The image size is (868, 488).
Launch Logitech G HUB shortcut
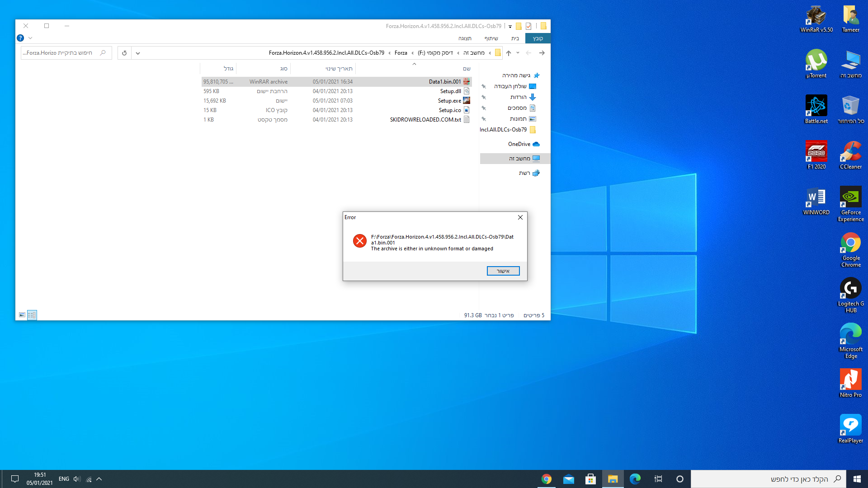851,296
